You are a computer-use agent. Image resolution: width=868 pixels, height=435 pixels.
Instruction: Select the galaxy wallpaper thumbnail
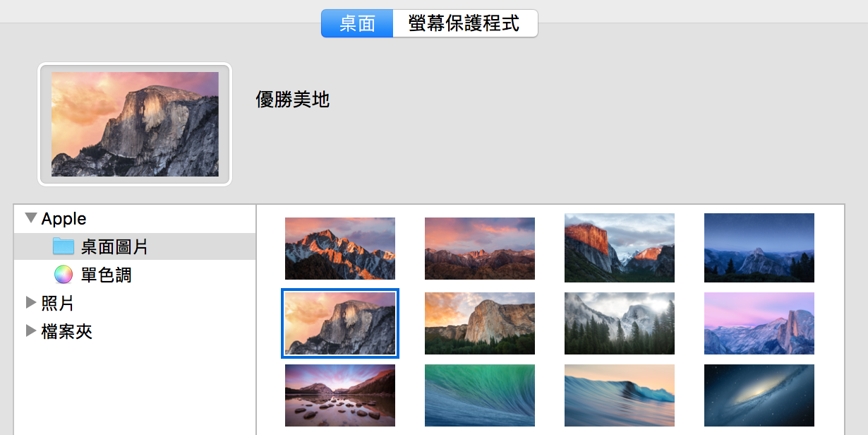click(759, 395)
